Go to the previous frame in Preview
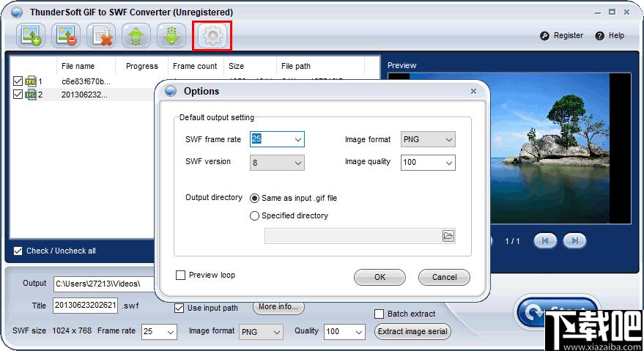Screen dimensions: 644x351 pyautogui.click(x=545, y=241)
